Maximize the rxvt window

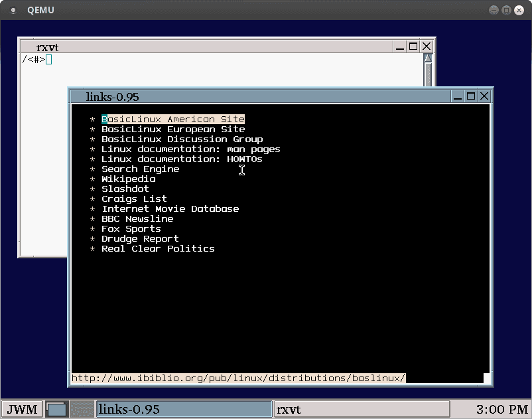413,46
